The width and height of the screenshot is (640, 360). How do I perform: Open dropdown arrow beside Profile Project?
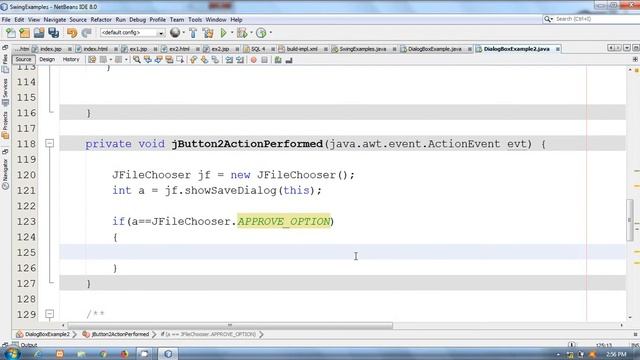pos(270,33)
